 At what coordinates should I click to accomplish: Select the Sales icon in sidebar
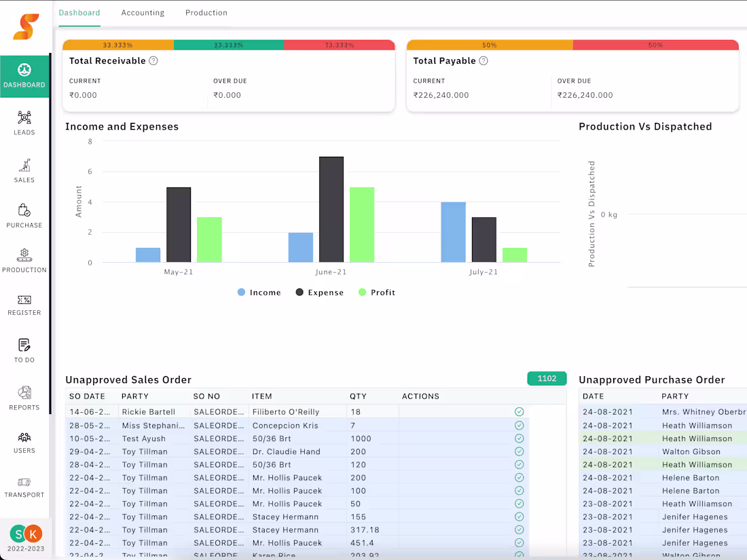click(24, 170)
